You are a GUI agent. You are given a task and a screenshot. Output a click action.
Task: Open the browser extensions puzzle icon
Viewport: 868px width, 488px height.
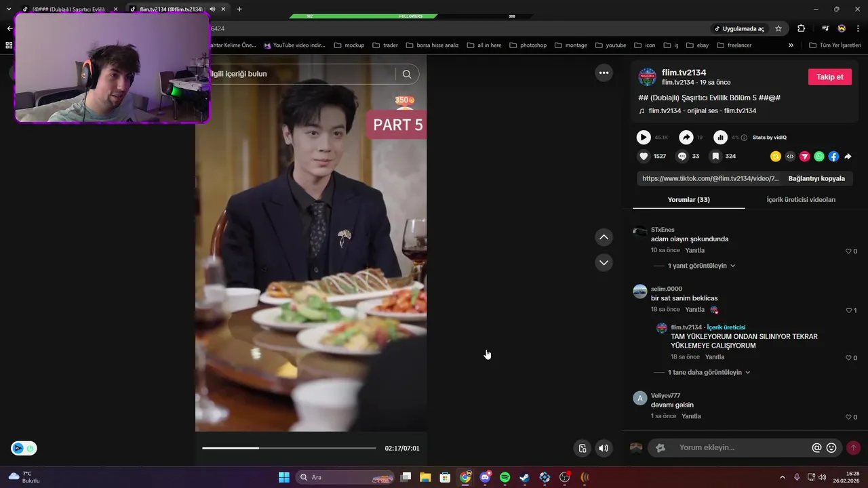(x=802, y=28)
